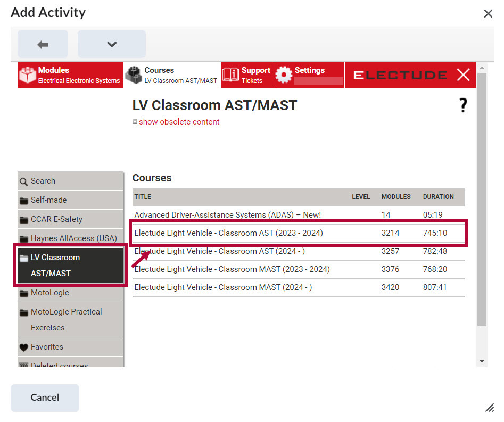This screenshot has height=422, width=504.
Task: Click show obsolete content link
Action: (179, 122)
